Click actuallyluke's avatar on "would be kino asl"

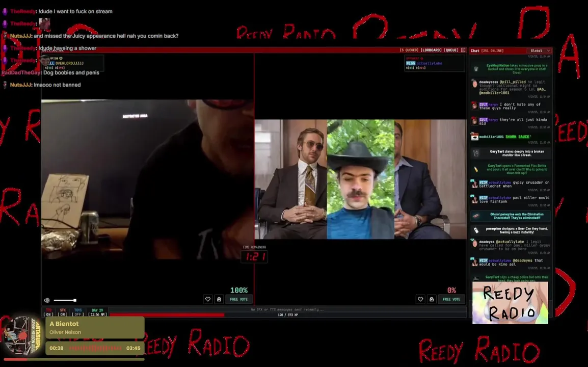474,262
